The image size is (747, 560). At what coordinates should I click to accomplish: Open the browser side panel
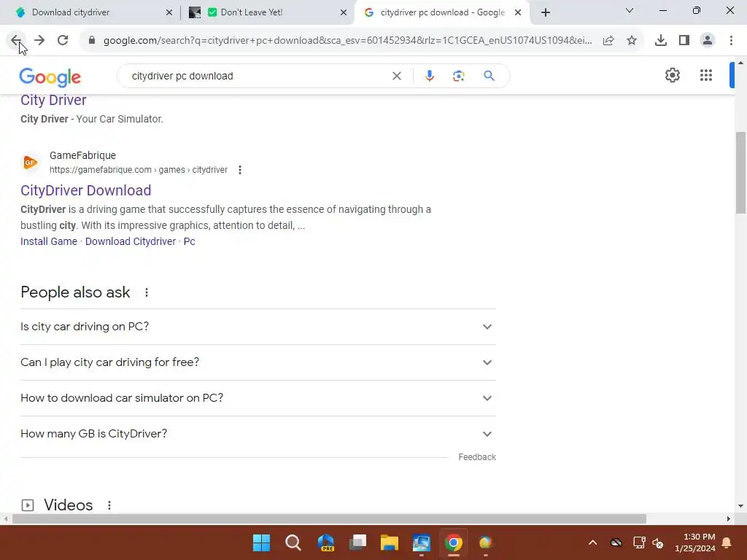click(x=684, y=41)
